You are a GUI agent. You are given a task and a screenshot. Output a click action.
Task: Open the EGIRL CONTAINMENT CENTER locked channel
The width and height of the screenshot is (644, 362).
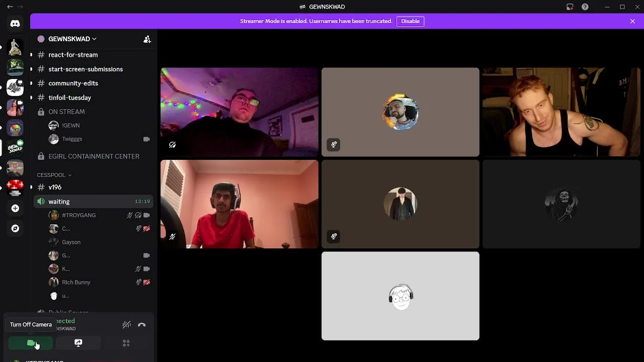[x=94, y=156]
